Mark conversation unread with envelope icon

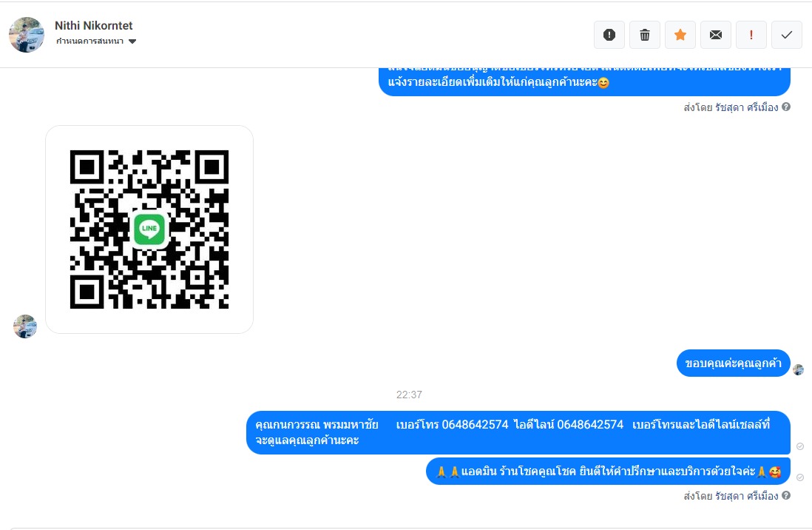[x=716, y=35]
